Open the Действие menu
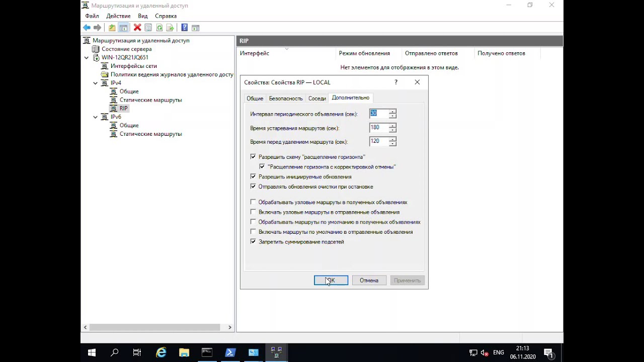 pos(118,16)
